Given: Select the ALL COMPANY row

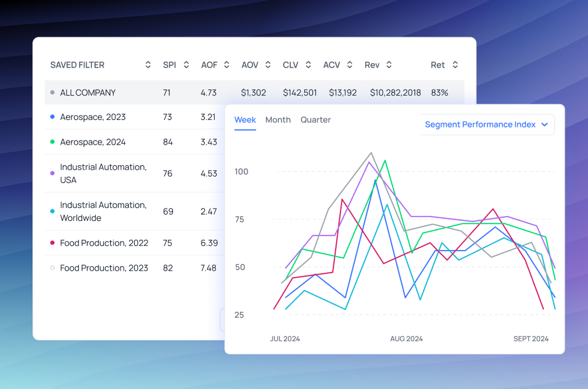Looking at the screenshot, I should (x=88, y=93).
